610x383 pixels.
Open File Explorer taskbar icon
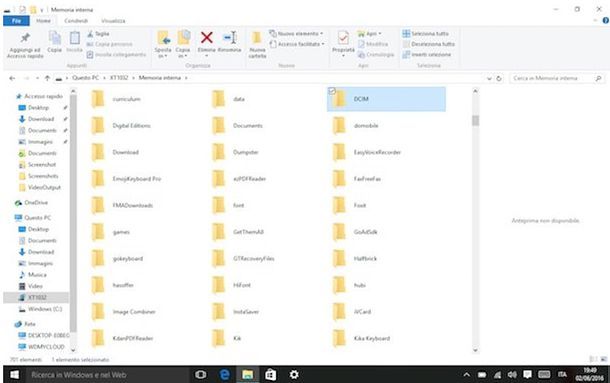(247, 374)
